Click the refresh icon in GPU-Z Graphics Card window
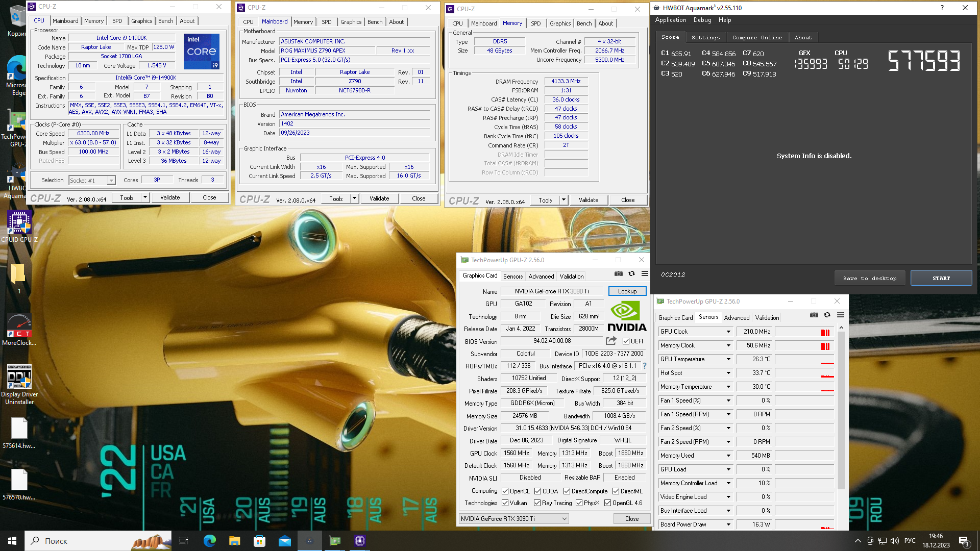 click(x=631, y=274)
